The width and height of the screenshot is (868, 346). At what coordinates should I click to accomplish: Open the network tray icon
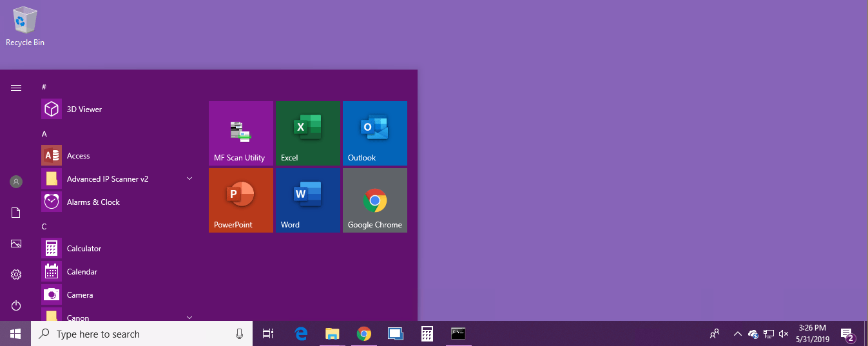[x=768, y=334]
